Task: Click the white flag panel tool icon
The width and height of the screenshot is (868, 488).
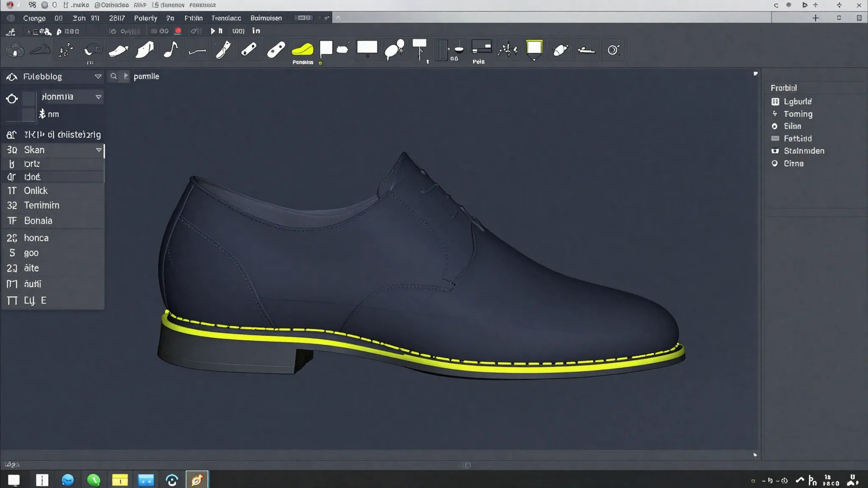Action: [x=326, y=49]
